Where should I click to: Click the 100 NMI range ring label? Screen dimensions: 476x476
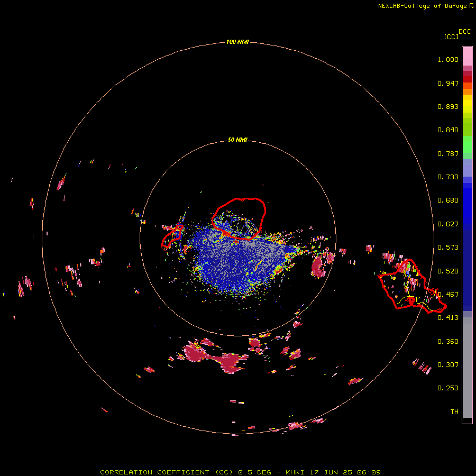click(237, 42)
